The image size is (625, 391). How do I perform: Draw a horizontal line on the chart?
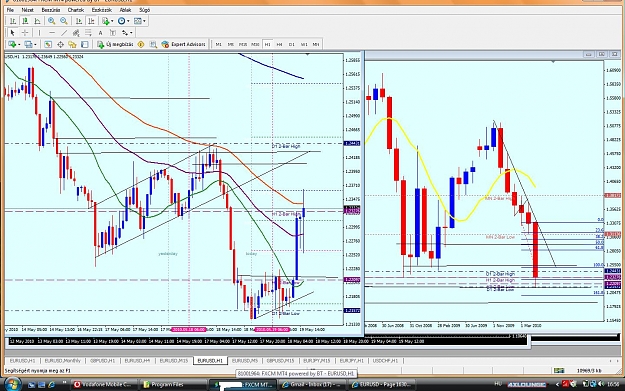click(52, 33)
